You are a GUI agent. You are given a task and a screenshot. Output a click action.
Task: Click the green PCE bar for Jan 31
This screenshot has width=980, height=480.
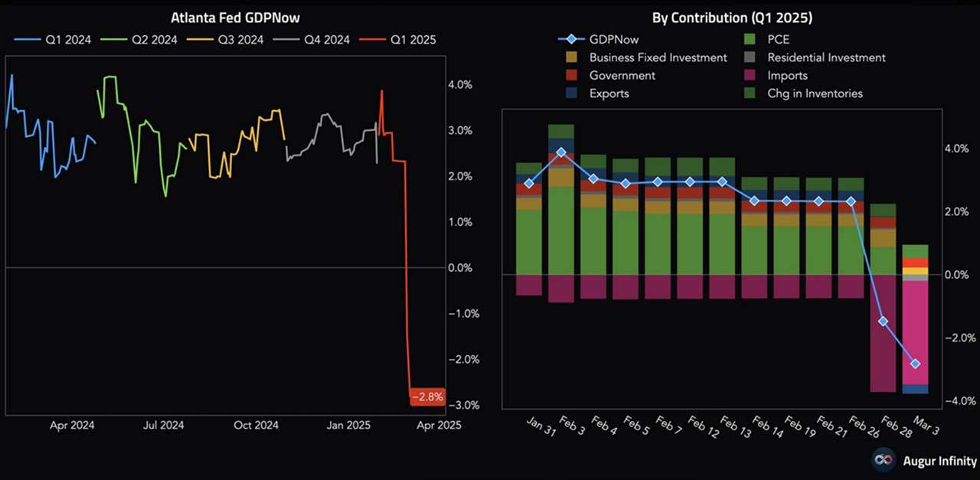[529, 242]
